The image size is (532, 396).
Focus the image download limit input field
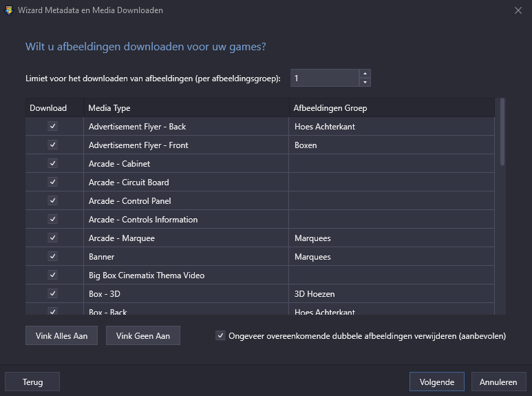click(x=325, y=78)
